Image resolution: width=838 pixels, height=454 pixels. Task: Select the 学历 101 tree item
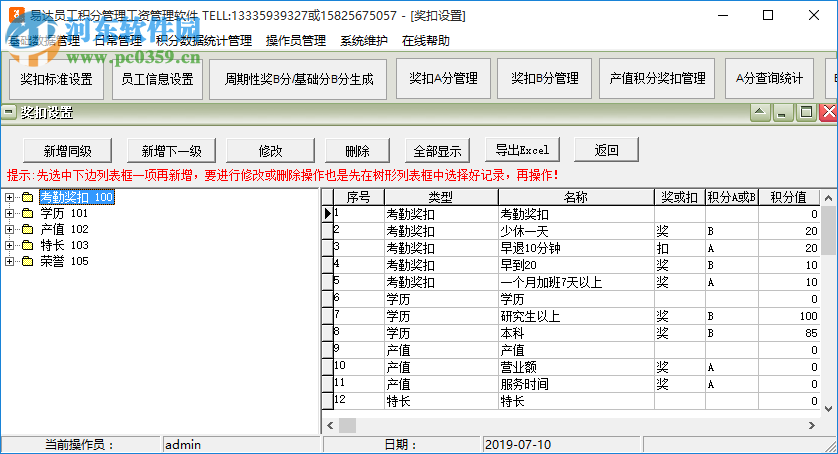[x=64, y=213]
